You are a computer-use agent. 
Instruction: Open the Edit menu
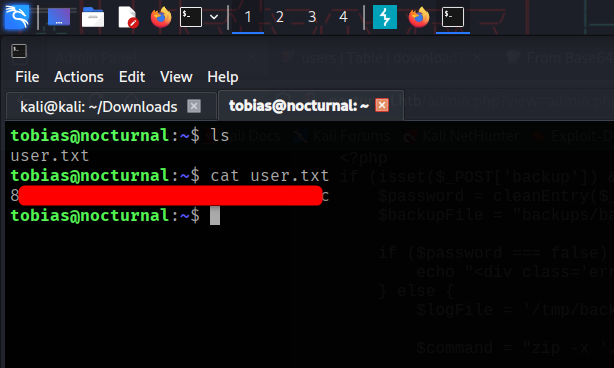tap(132, 77)
